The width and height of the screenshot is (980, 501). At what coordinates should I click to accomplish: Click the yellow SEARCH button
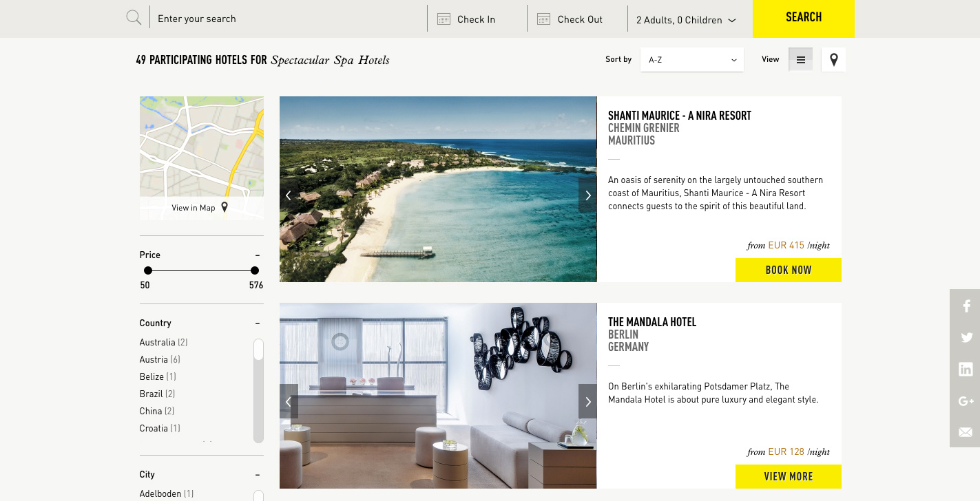(x=804, y=19)
